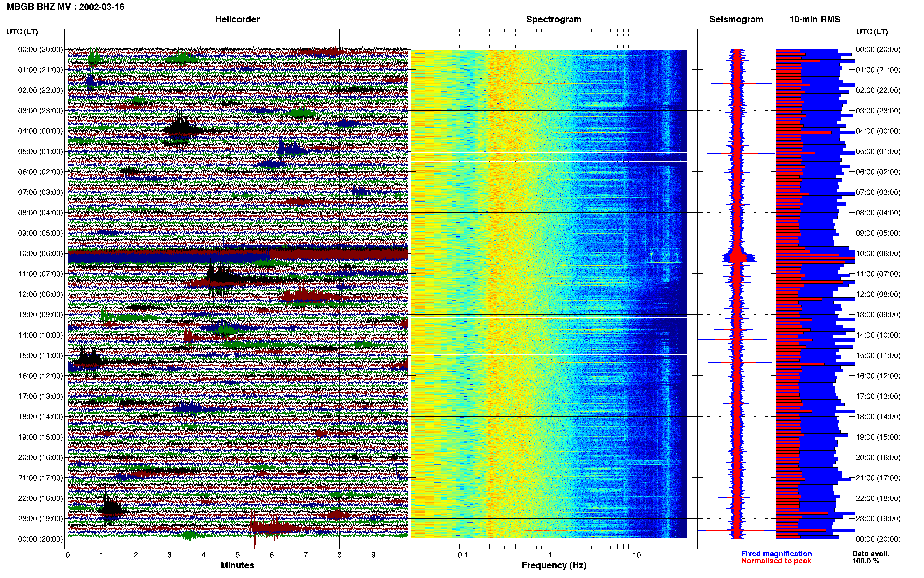
Task: Click the '9' minute tick label on helicorder
Action: 373,555
